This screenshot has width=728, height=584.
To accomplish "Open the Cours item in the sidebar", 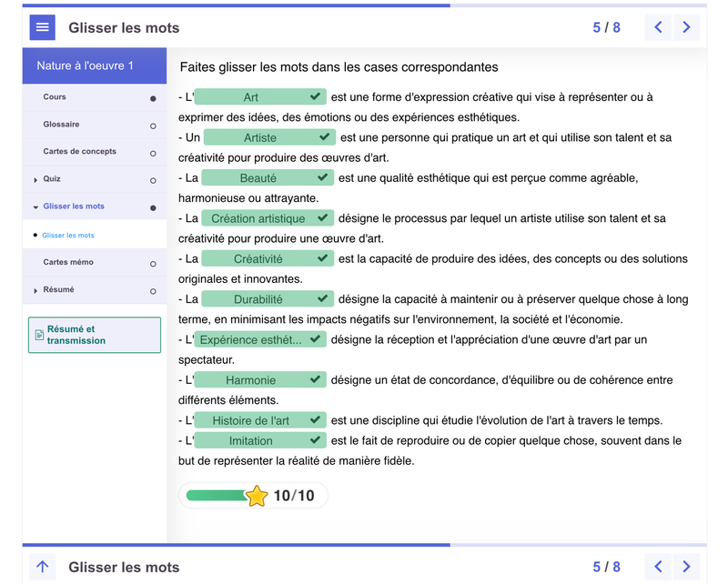I will tap(55, 97).
